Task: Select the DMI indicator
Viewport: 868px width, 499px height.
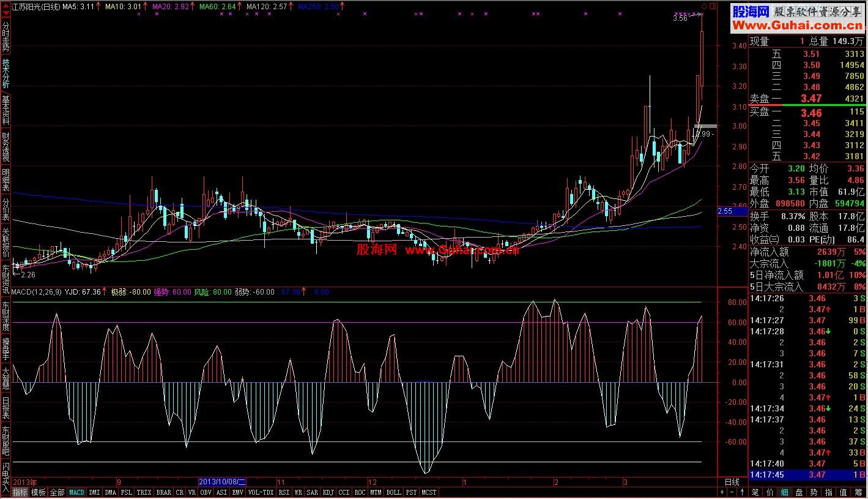Action: point(94,492)
